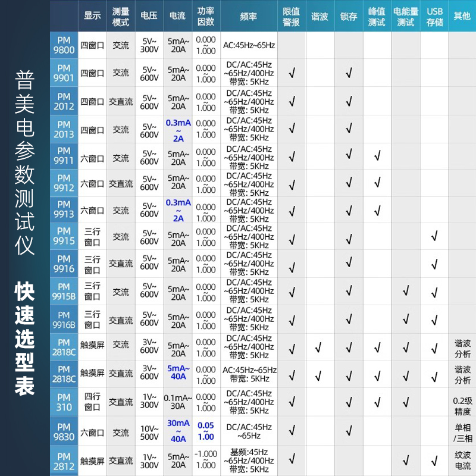
Task: Select PM 9915 USB存储 check mark
Action: pyautogui.click(x=434, y=236)
